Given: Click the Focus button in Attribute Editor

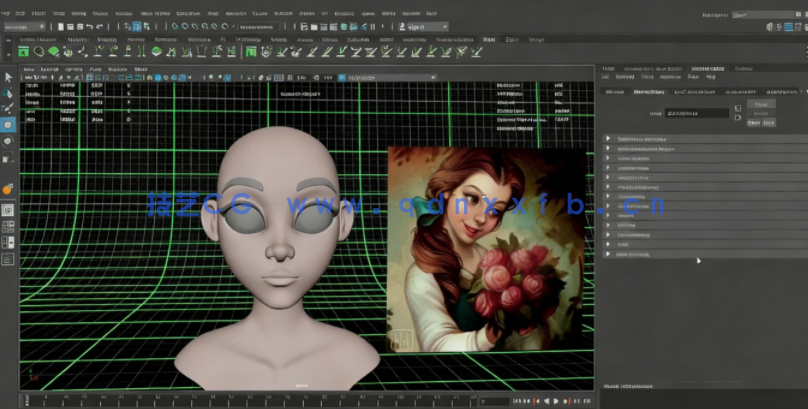Looking at the screenshot, I should (762, 103).
